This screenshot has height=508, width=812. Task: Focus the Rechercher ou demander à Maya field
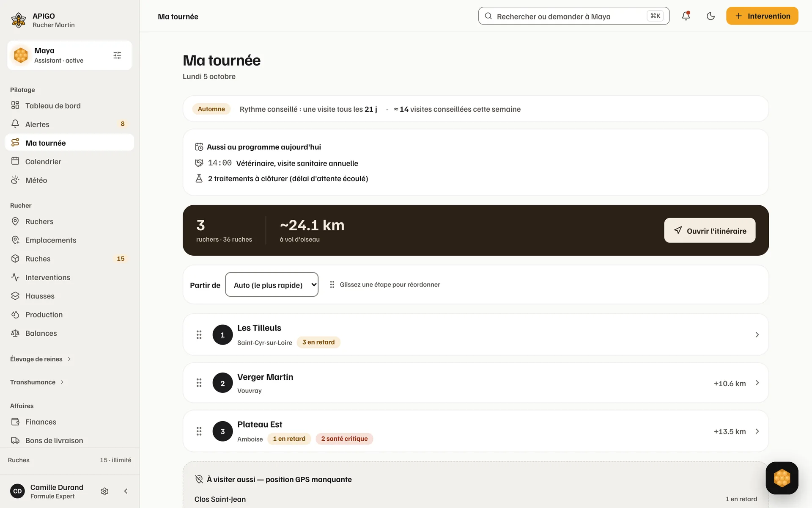(573, 16)
